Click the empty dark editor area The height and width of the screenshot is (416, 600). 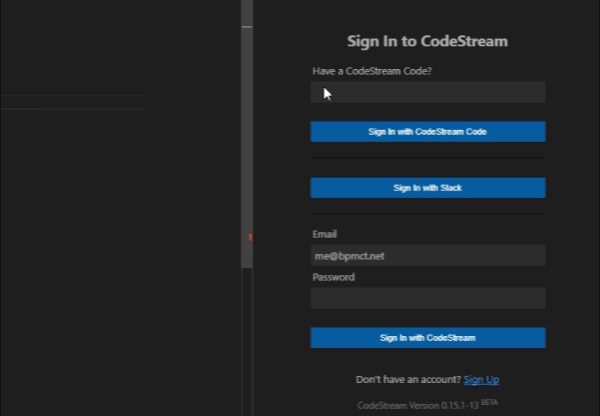pos(110,260)
